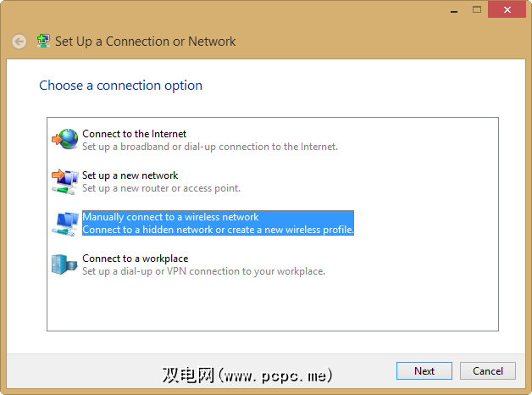Click the broadband or dial-up description text
The width and height of the screenshot is (532, 395).
point(210,147)
